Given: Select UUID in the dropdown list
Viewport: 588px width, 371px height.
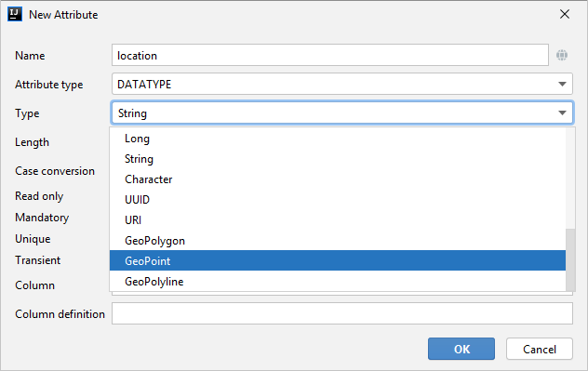Looking at the screenshot, I should pos(338,199).
